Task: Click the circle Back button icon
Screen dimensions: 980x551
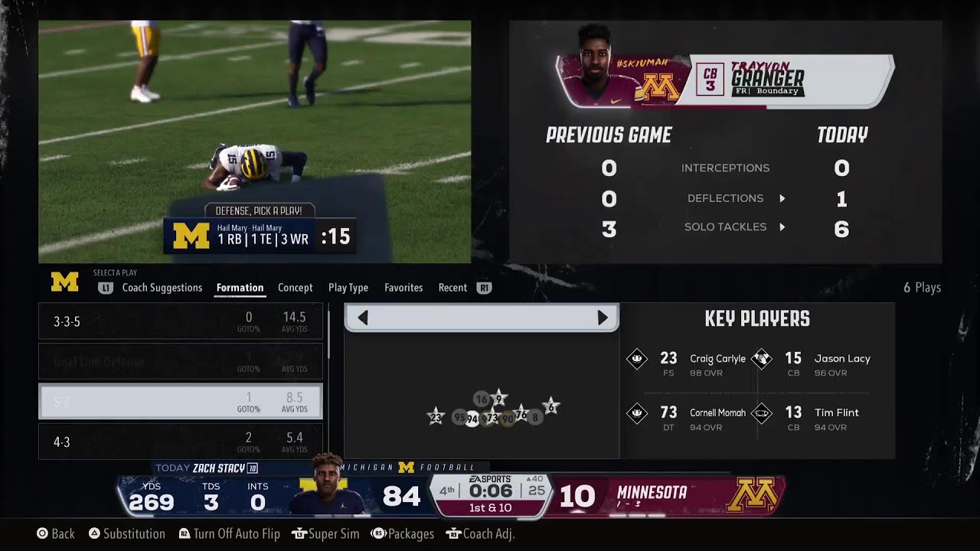Action: coord(43,533)
